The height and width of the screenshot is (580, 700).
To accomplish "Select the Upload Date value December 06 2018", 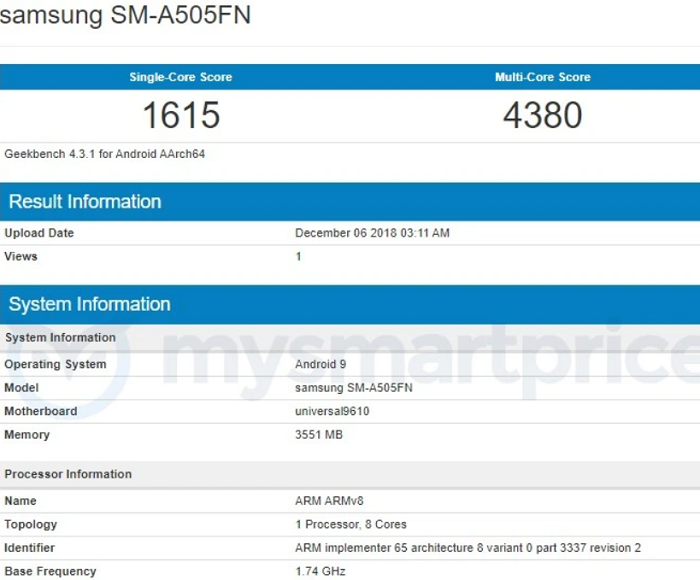I will (372, 233).
